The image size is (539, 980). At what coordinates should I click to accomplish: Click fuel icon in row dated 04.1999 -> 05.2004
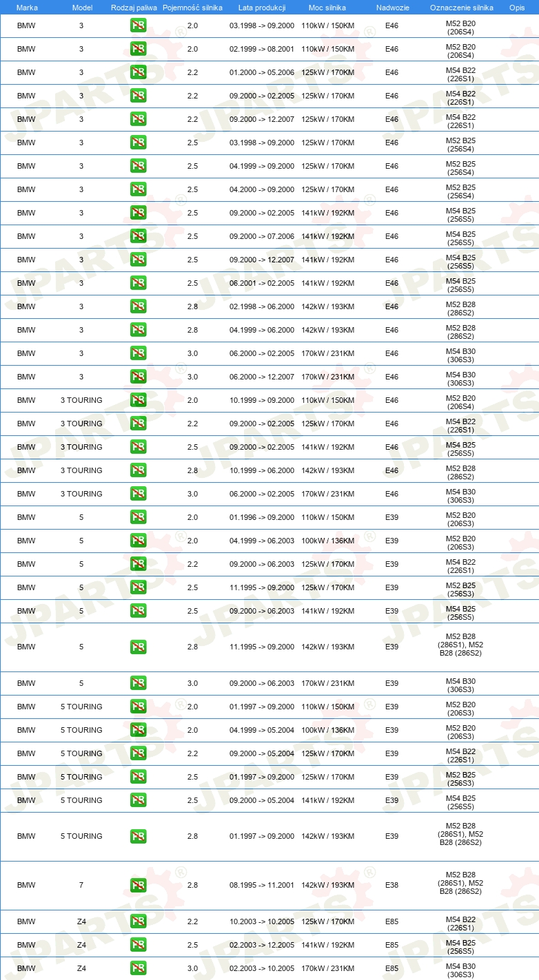[138, 730]
